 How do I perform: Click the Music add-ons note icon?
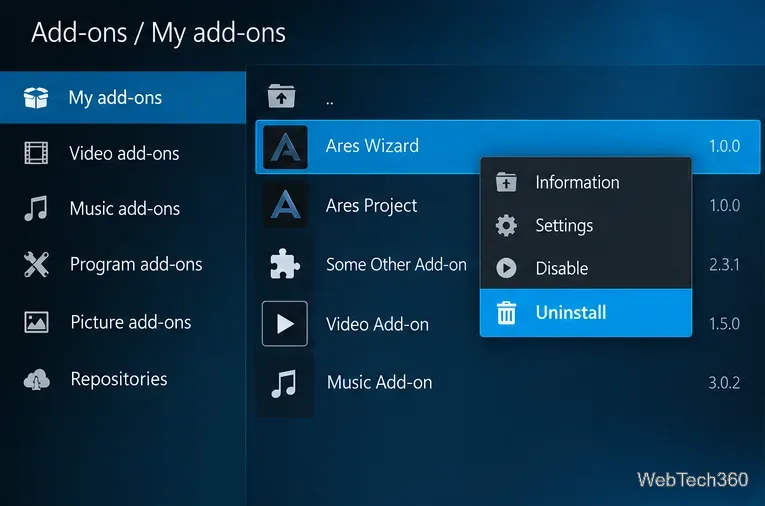click(36, 208)
